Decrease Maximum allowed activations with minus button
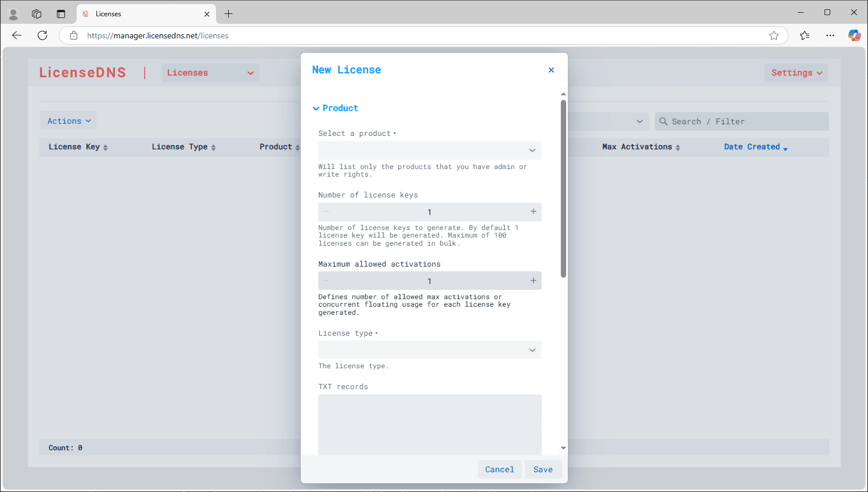The image size is (868, 492). click(326, 281)
